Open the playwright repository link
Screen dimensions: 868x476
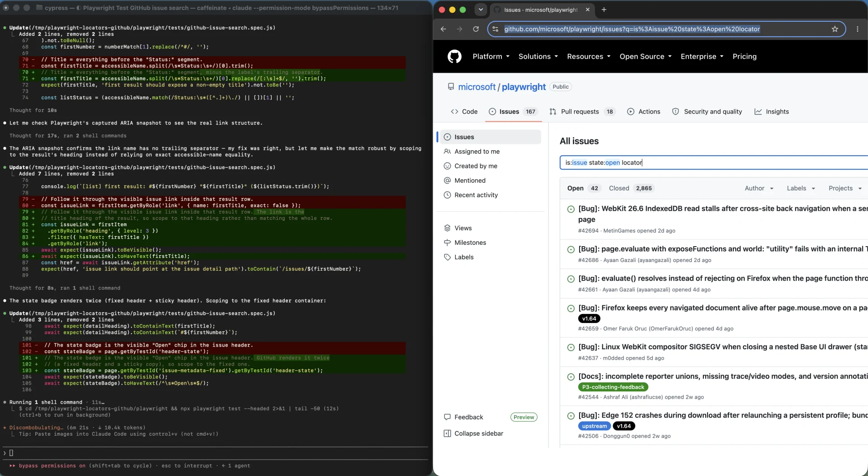pos(524,87)
